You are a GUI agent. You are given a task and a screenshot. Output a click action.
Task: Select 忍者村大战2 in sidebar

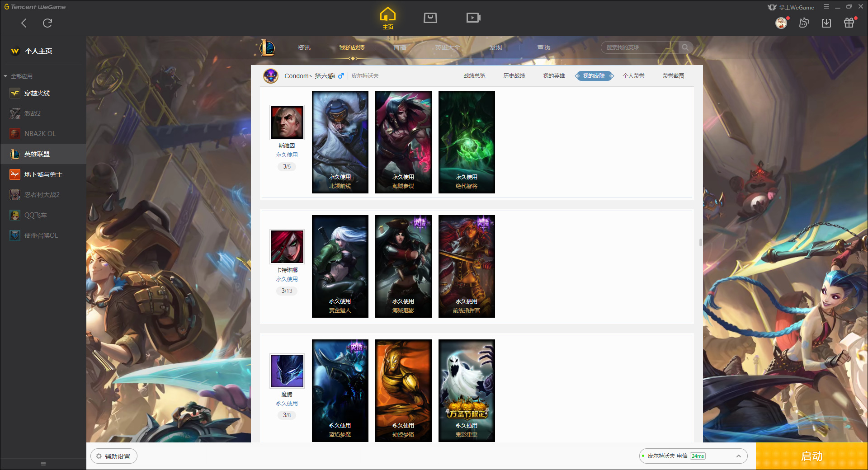coord(43,195)
